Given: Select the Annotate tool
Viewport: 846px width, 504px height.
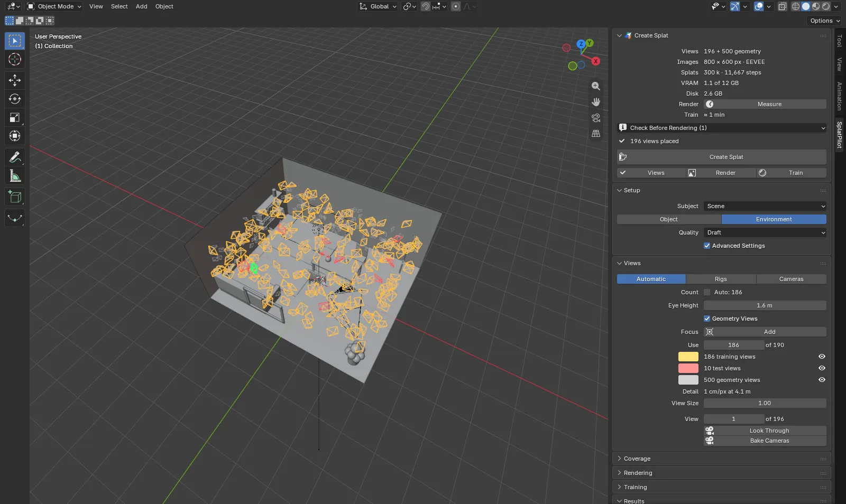Looking at the screenshot, I should click(15, 157).
